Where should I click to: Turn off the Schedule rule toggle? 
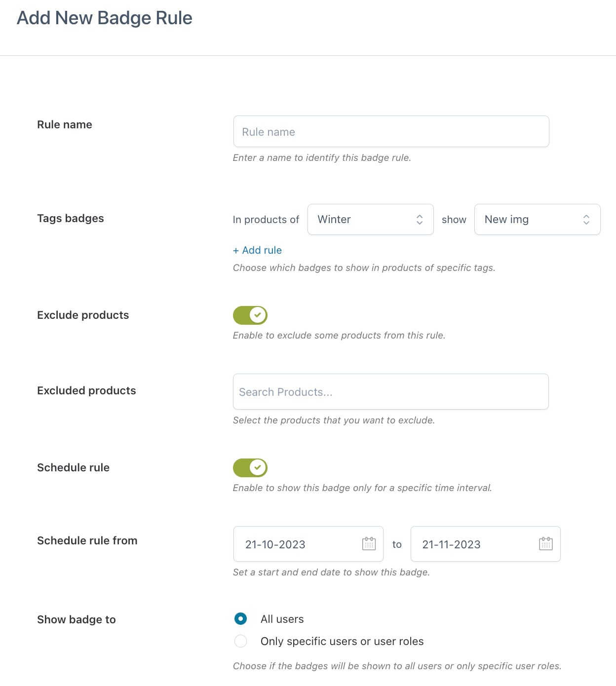coord(250,467)
